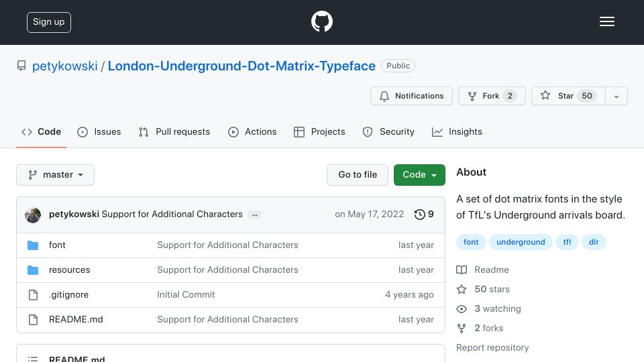
Task: Open Initial Commit message link
Action: (186, 295)
